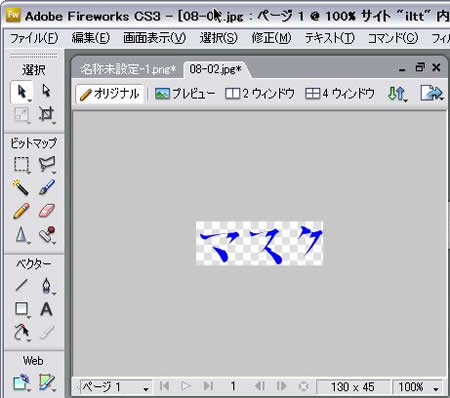Select the Pen tool
The image size is (450, 398).
coord(47,285)
